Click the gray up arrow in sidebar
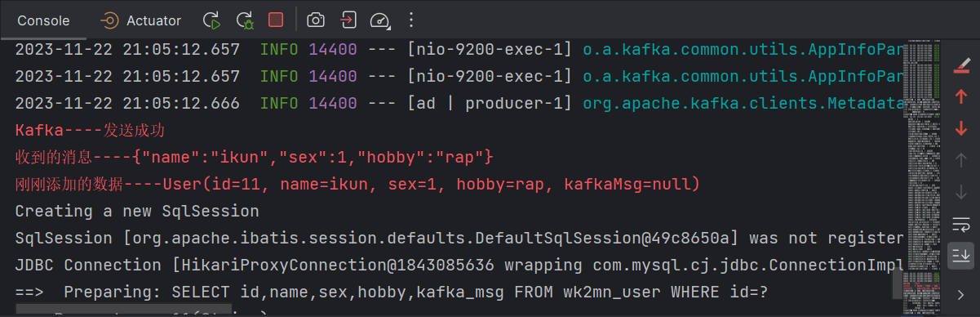 (961, 159)
